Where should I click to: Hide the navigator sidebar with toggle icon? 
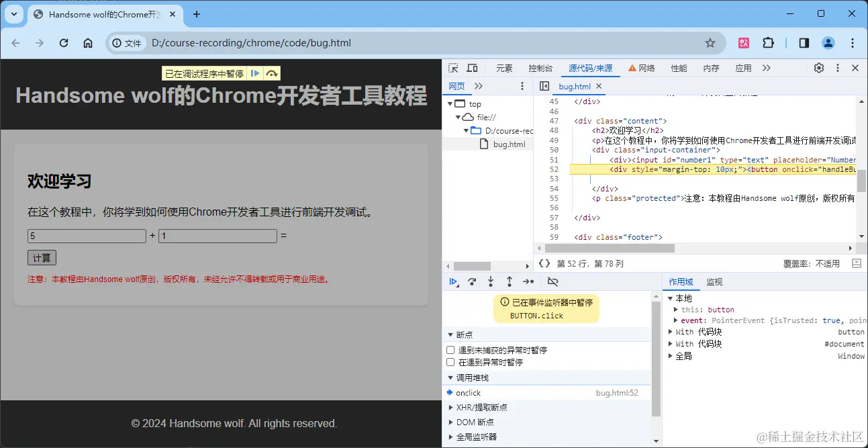tap(544, 86)
